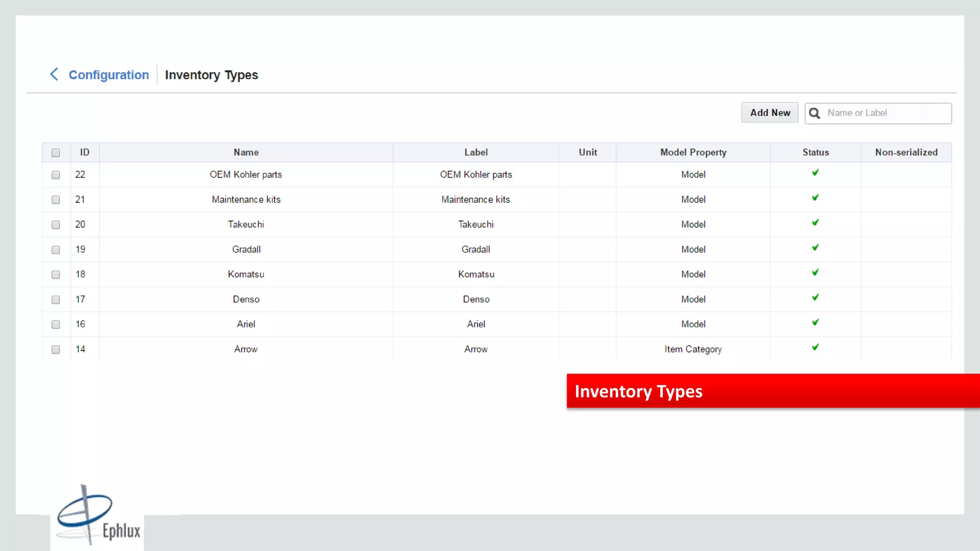Click green status checkmark in Arrow row

pos(815,347)
